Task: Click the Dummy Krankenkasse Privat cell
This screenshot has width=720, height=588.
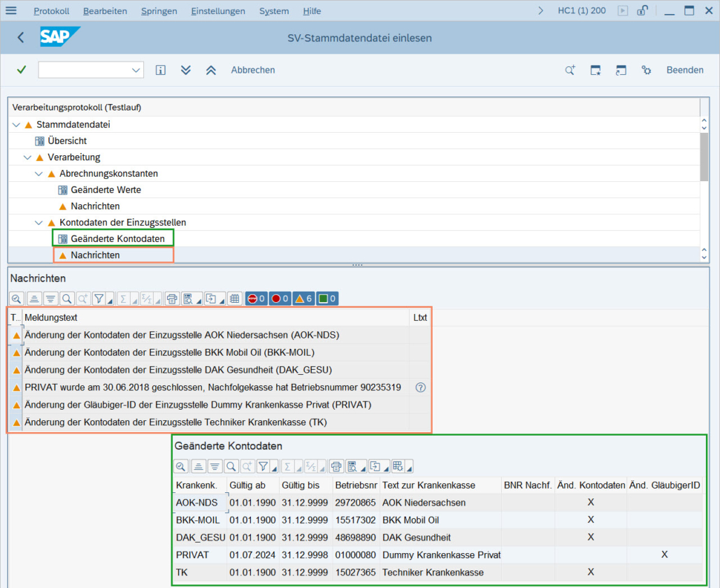Action: tap(441, 555)
